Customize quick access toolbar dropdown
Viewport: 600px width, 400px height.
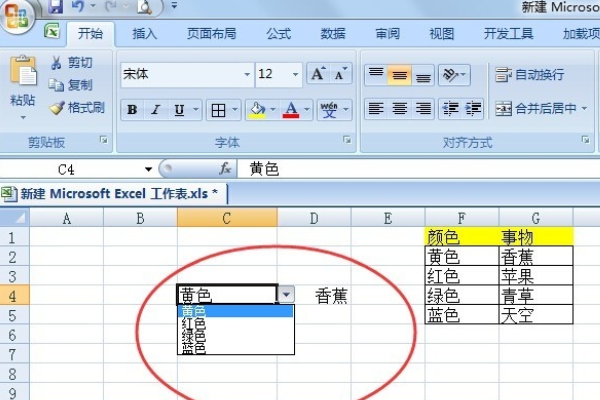(174, 5)
